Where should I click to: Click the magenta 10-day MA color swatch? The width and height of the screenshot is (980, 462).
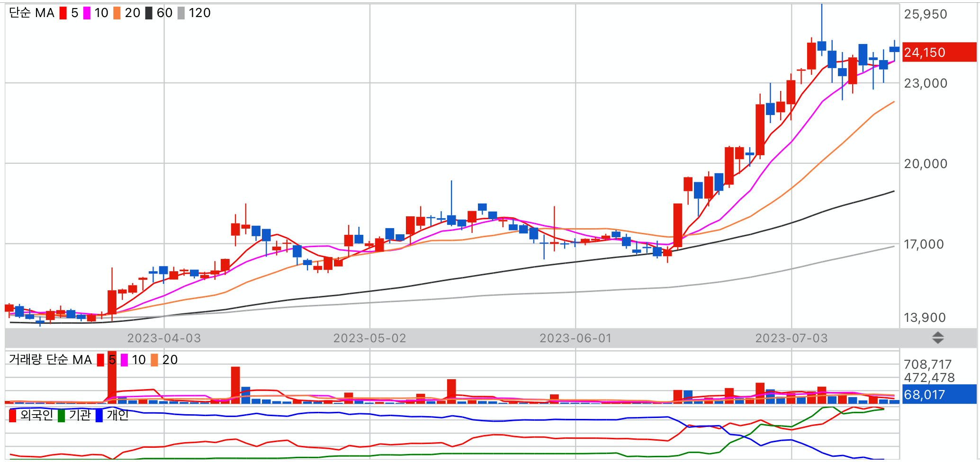pyautogui.click(x=87, y=13)
